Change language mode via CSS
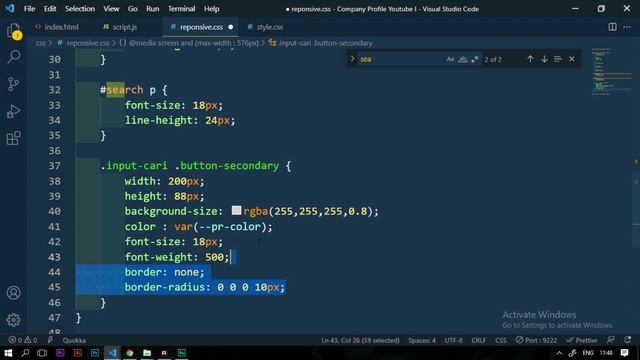 [x=501, y=340]
